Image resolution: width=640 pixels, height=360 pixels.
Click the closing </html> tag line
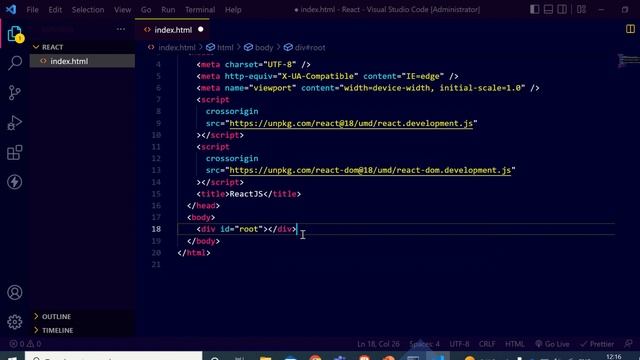(x=194, y=253)
